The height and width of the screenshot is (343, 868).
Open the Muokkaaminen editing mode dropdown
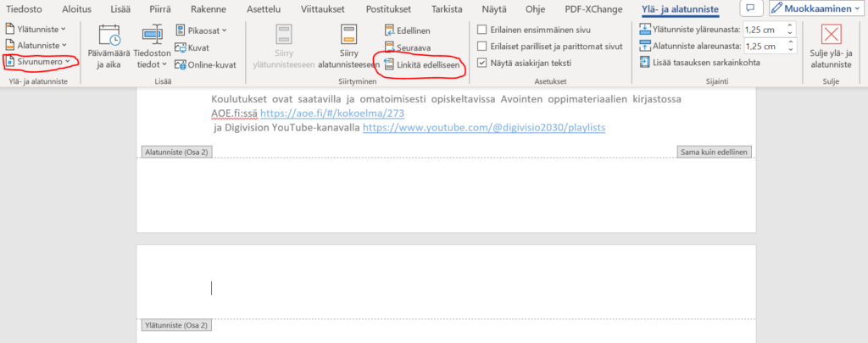tap(816, 8)
